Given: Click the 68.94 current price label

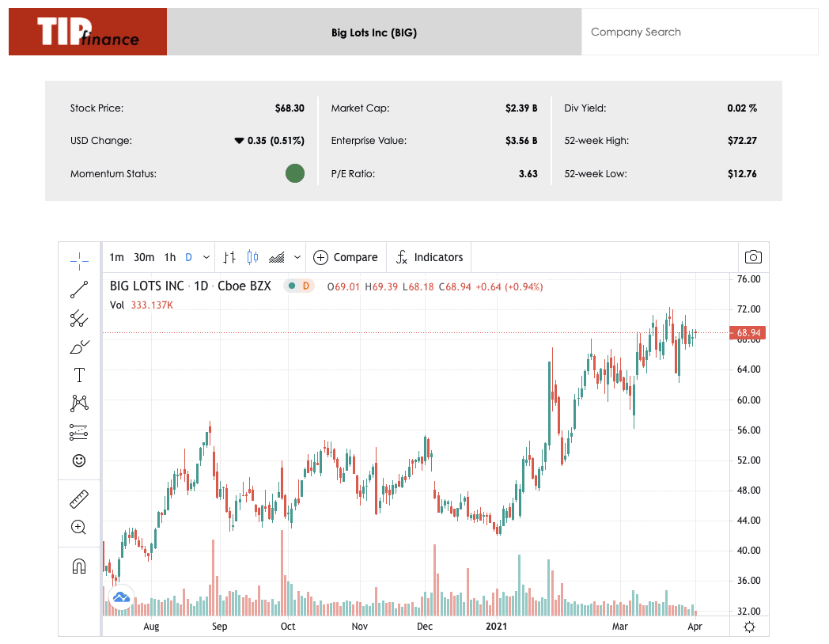Looking at the screenshot, I should click(x=748, y=333).
